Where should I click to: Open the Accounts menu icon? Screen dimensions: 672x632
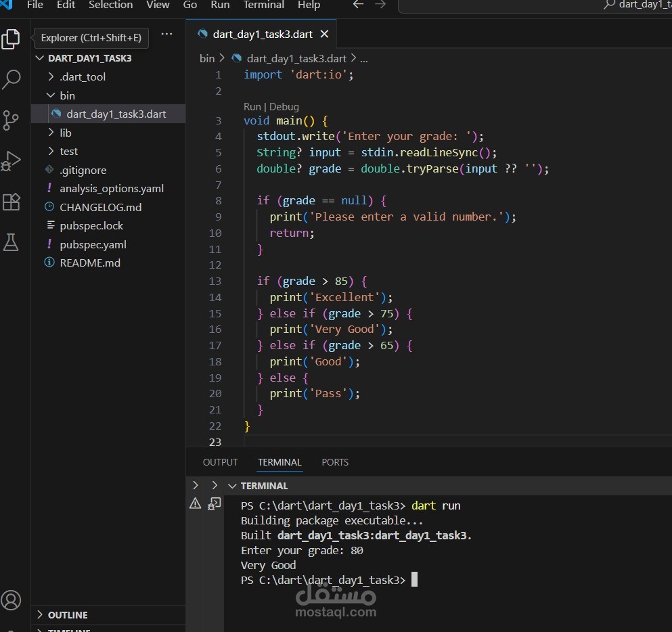pyautogui.click(x=11, y=600)
